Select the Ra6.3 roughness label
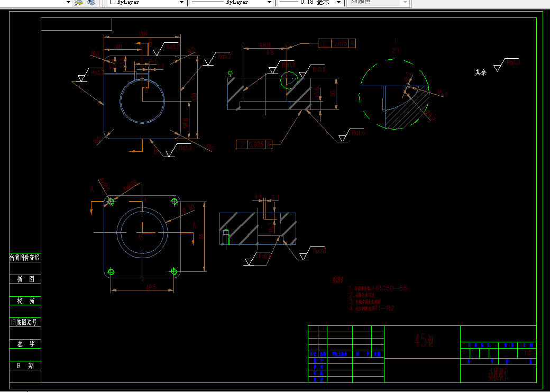The image size is (550, 392). [x=513, y=63]
